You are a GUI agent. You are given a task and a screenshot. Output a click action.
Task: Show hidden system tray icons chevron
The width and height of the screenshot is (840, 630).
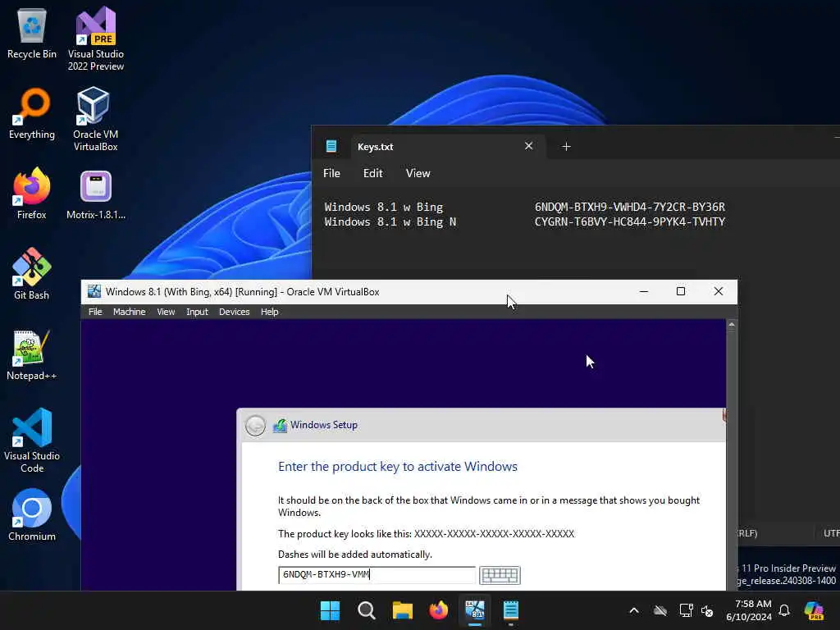tap(634, 610)
